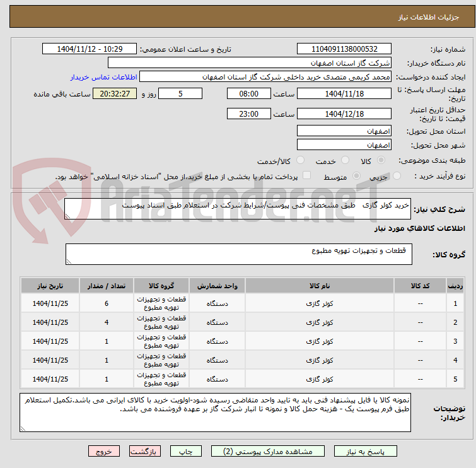Screen dimensions: 476x468
Task: Click the response deadline date 1404/11/18
Action: 344,93
